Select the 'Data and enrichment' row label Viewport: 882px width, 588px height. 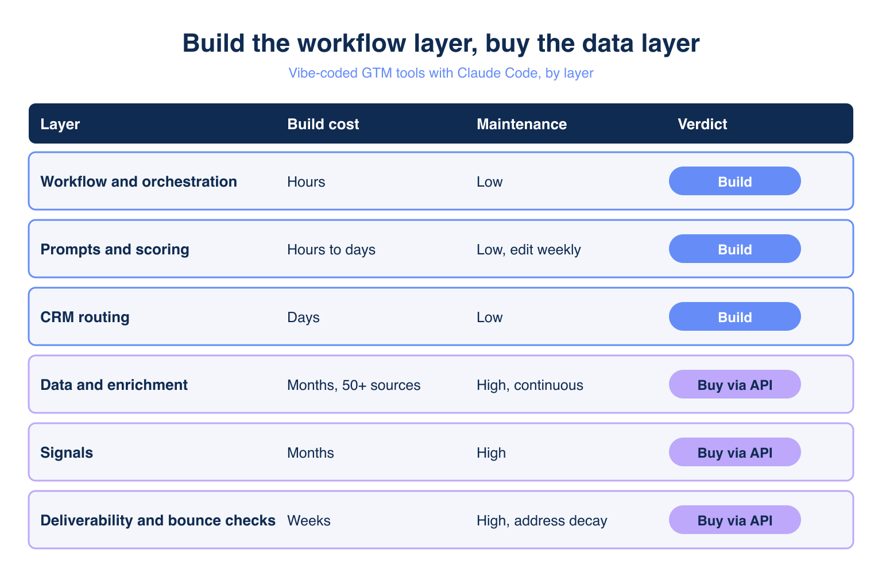(114, 385)
